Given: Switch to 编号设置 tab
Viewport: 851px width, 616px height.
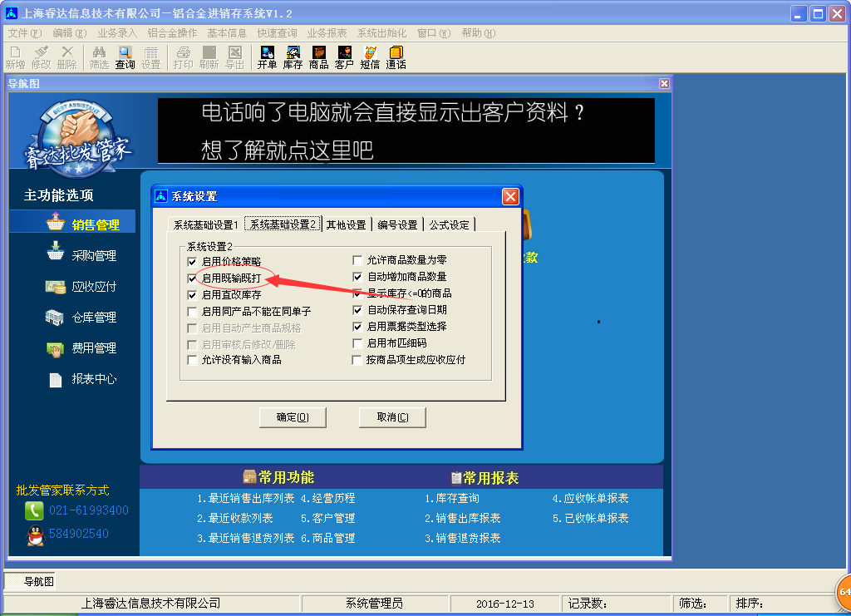Looking at the screenshot, I should point(398,224).
